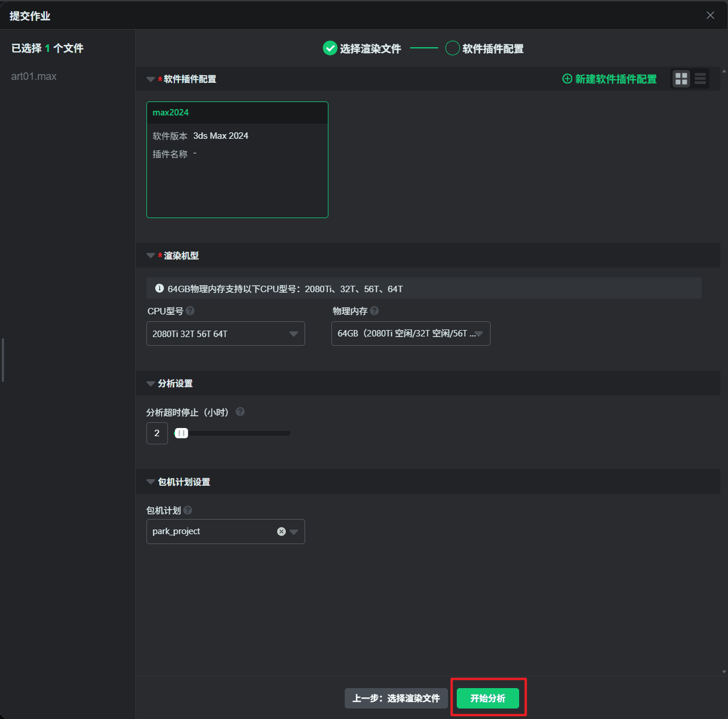Collapse the 包机计划设置 section
The image size is (728, 719).
(x=150, y=482)
